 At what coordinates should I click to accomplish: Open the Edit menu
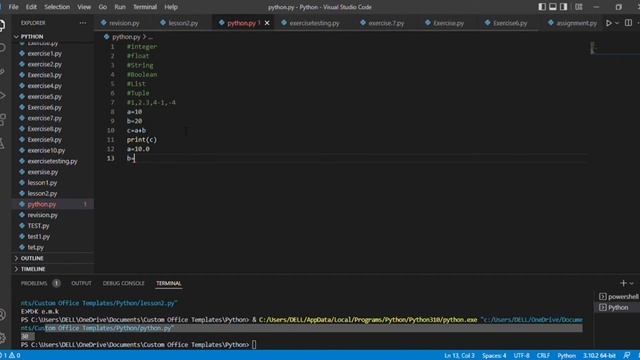31,7
